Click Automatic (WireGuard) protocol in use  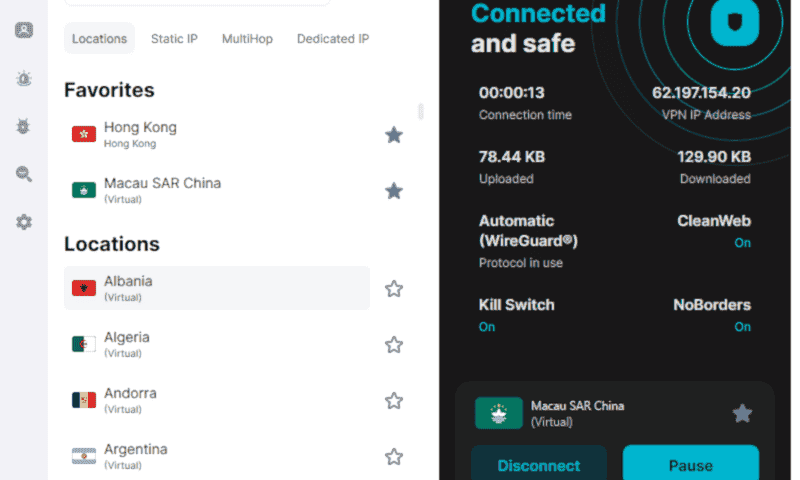tap(528, 231)
